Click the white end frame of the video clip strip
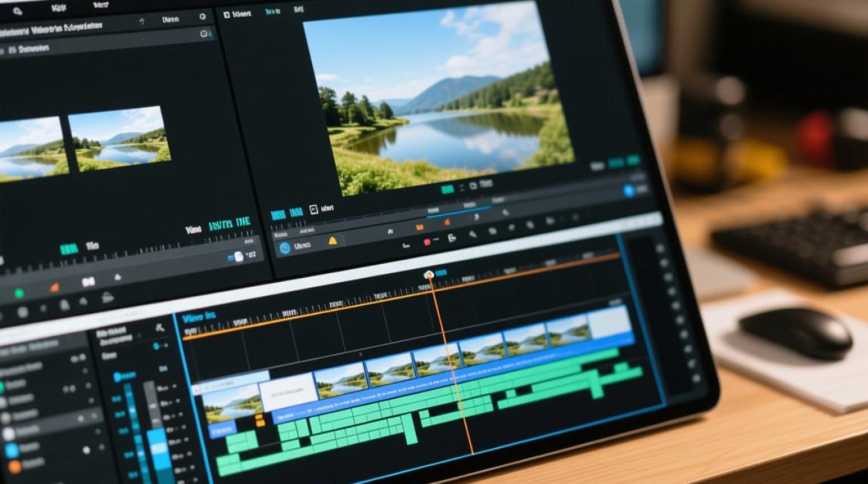The width and height of the screenshot is (868, 484). click(610, 322)
